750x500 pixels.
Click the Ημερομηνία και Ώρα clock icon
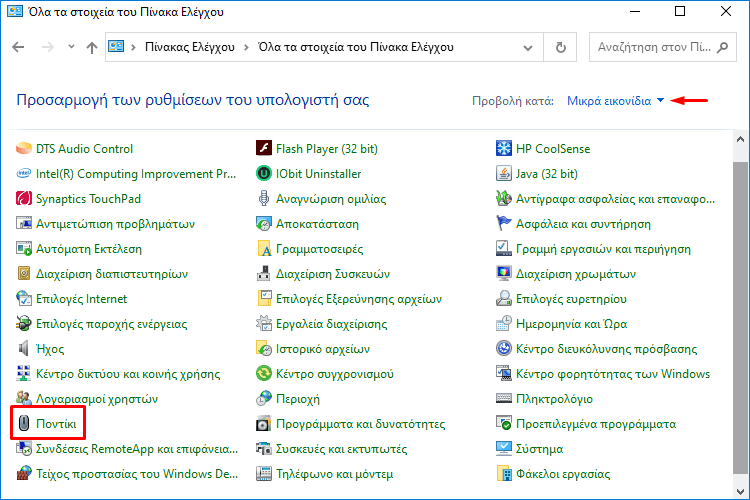[504, 324]
